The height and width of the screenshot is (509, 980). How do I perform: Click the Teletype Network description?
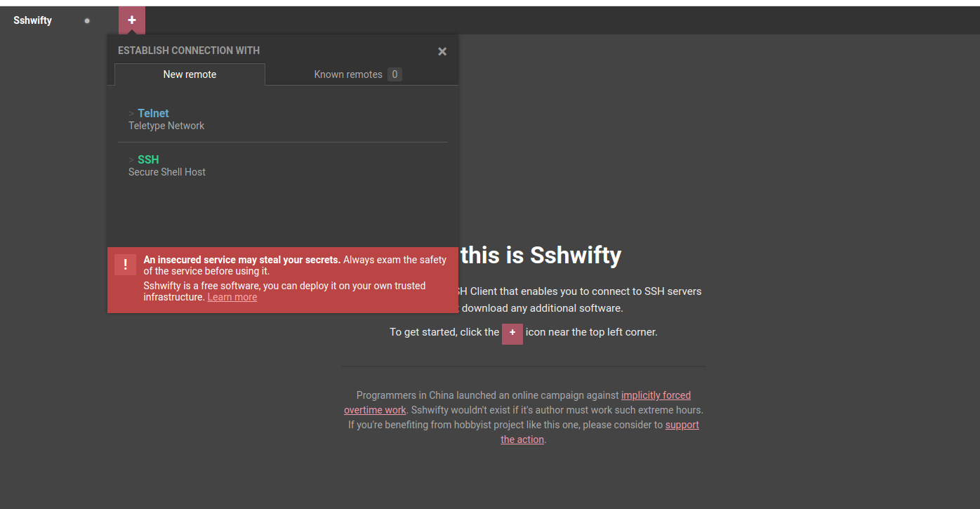166,126
